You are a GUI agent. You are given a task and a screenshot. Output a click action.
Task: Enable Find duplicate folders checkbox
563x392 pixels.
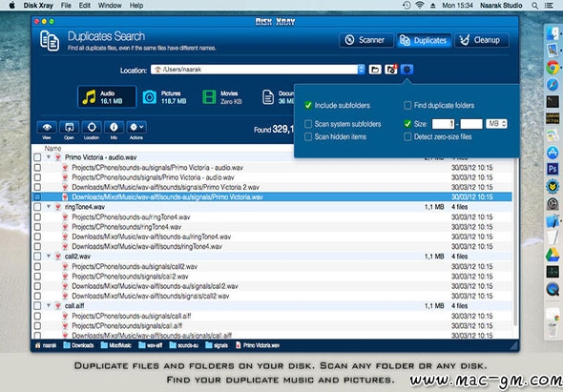[x=407, y=105]
